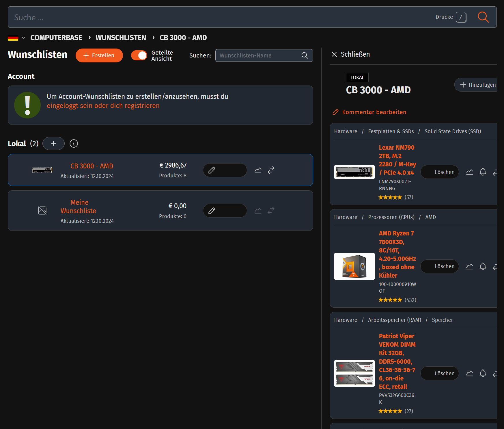Click Patriot Viper RAM product image
This screenshot has height=429, width=504.
click(354, 373)
